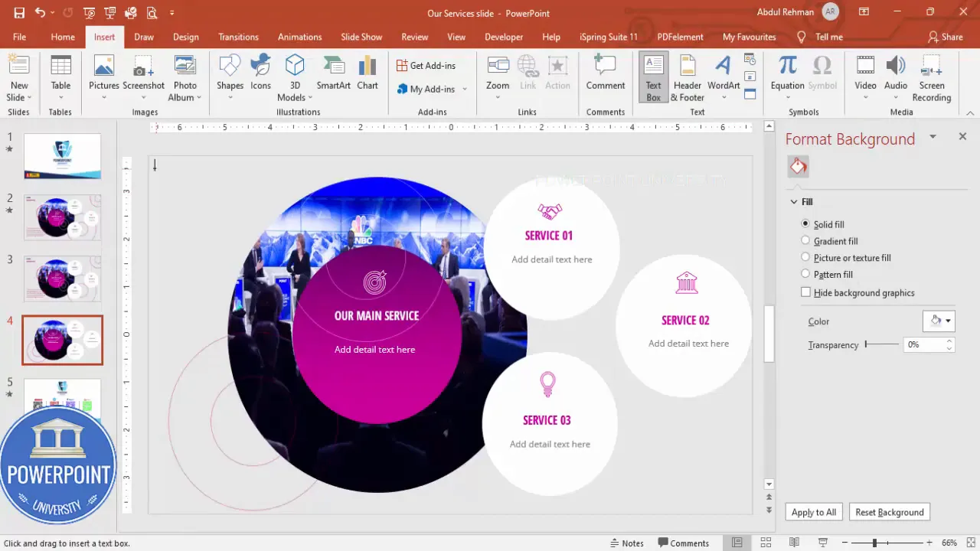Screen dimensions: 980x551
Task: Switch to the Animations tab
Action: point(299,37)
